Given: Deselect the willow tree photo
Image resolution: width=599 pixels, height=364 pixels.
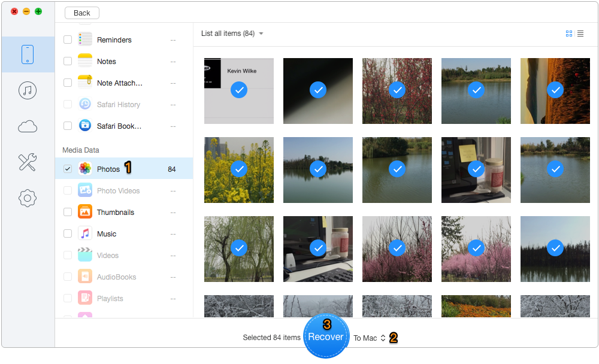Looking at the screenshot, I should (x=239, y=249).
